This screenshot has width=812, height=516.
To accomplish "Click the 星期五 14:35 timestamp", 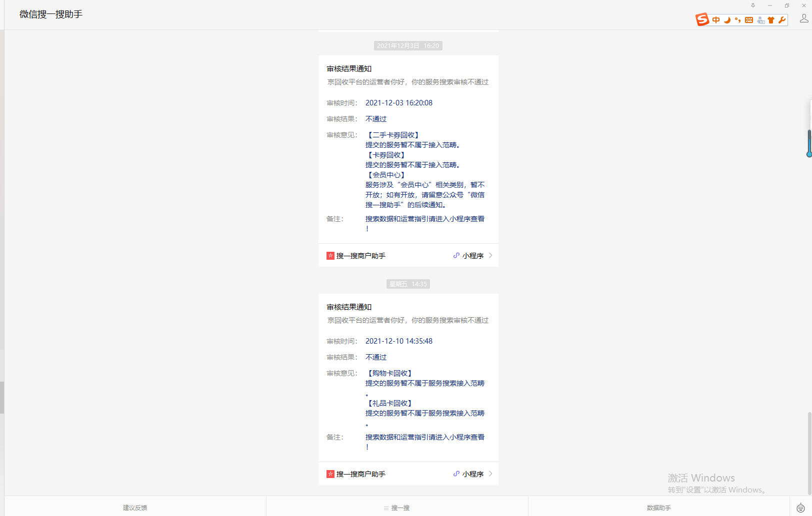I will click(x=408, y=284).
